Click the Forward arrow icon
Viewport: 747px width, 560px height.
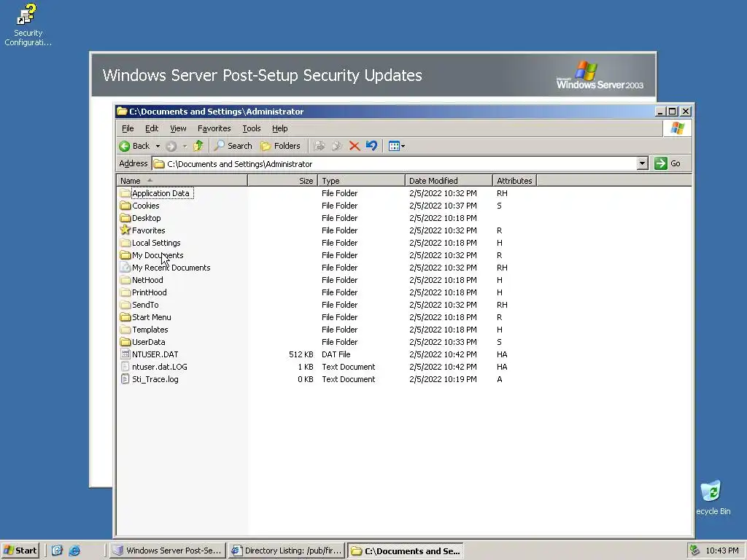pos(171,146)
